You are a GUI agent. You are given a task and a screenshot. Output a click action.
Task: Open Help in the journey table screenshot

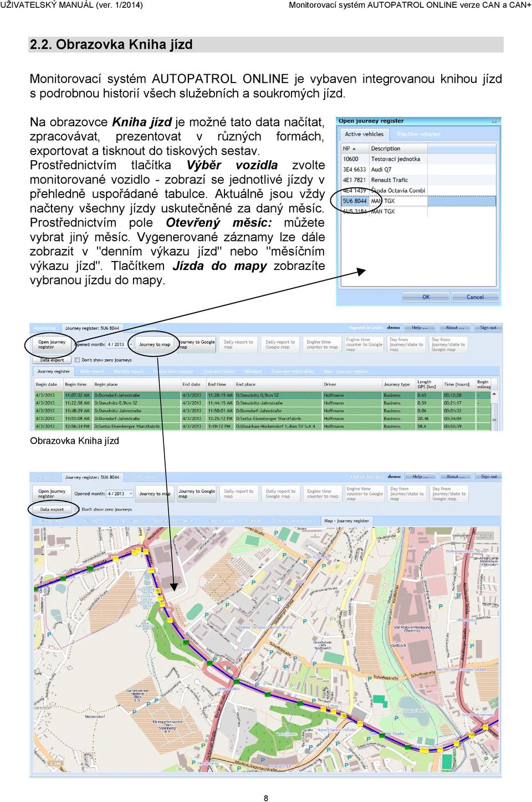[420, 328]
